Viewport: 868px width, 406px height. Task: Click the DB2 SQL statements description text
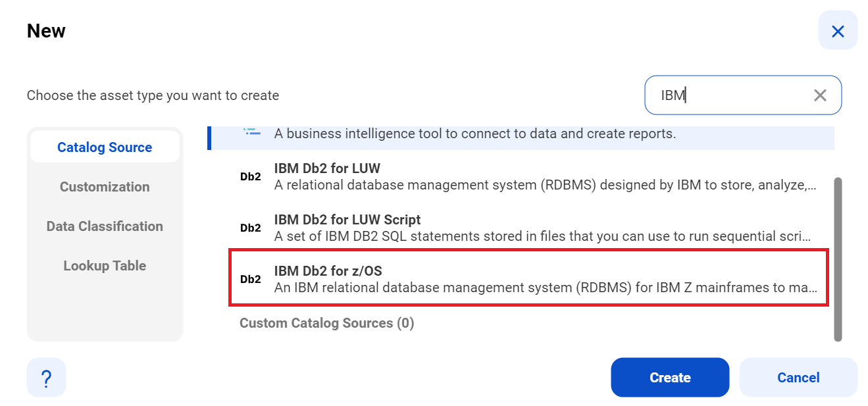(x=544, y=236)
